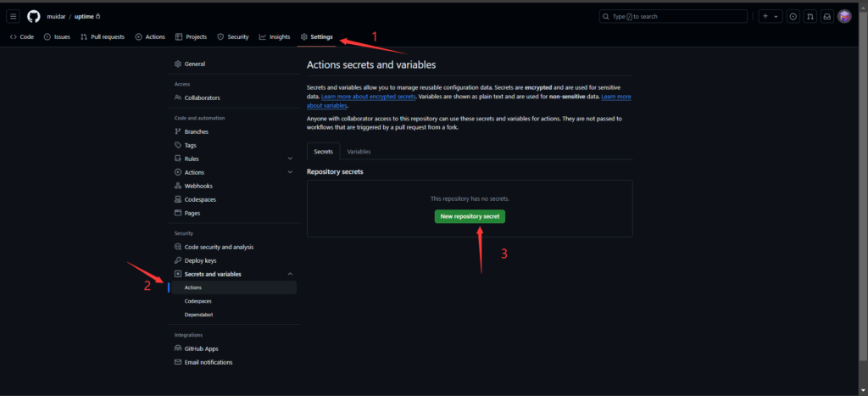Open the create new plus dropdown
The width and height of the screenshot is (868, 396).
coord(770,17)
